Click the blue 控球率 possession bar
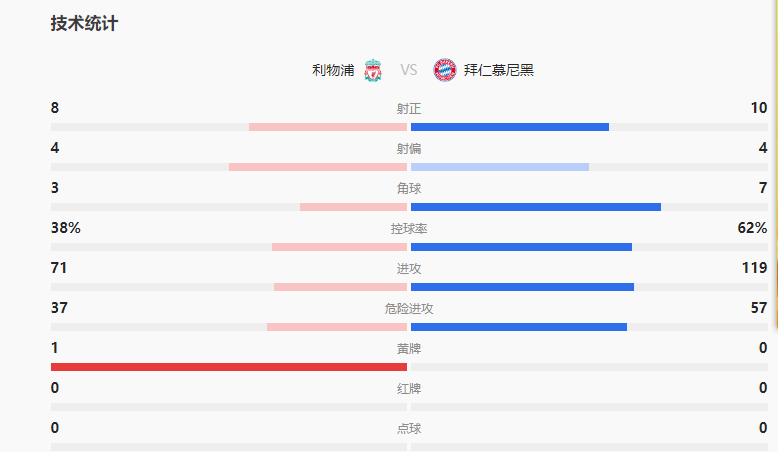 click(x=521, y=247)
